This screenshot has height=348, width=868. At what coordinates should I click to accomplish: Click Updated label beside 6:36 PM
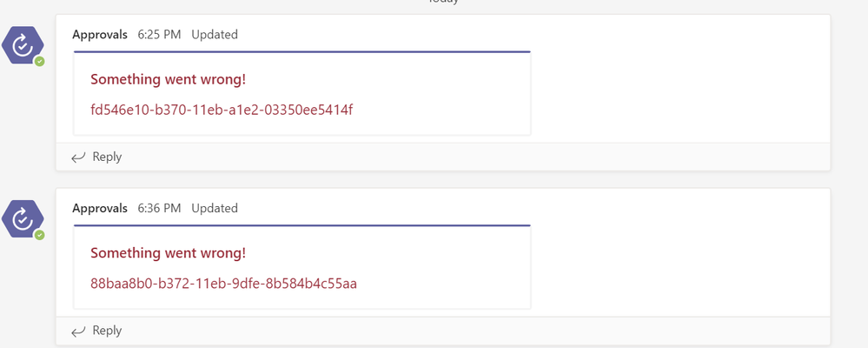pos(215,208)
